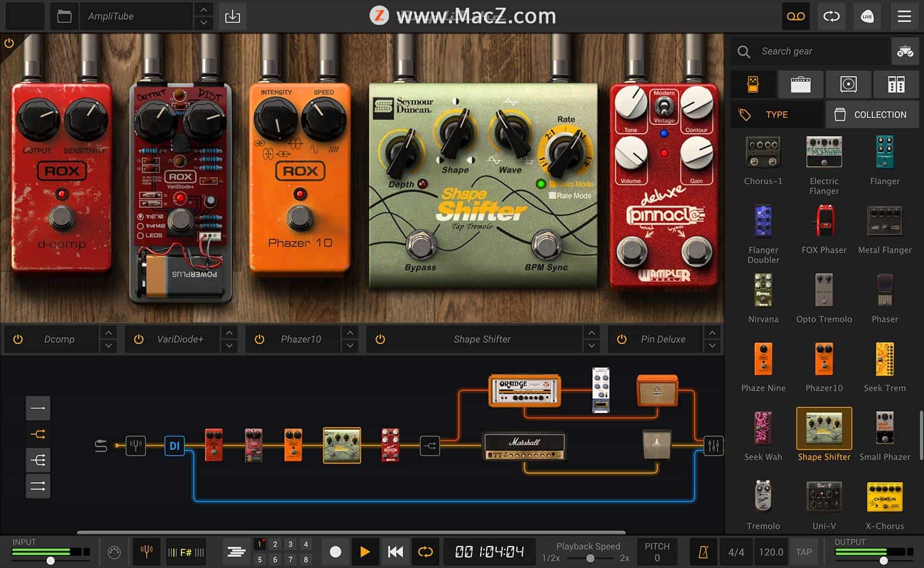This screenshot has width=924, height=568.
Task: Toggle the metronome icon
Action: click(703, 551)
